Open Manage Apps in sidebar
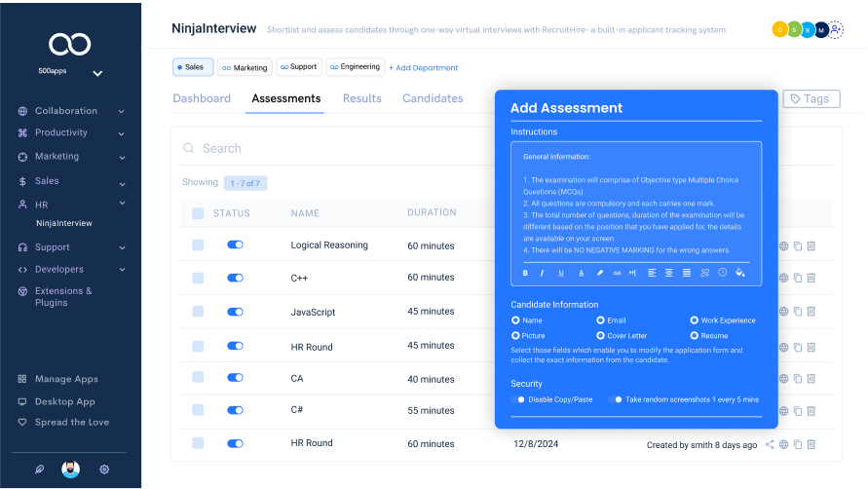868x489 pixels. tap(66, 379)
